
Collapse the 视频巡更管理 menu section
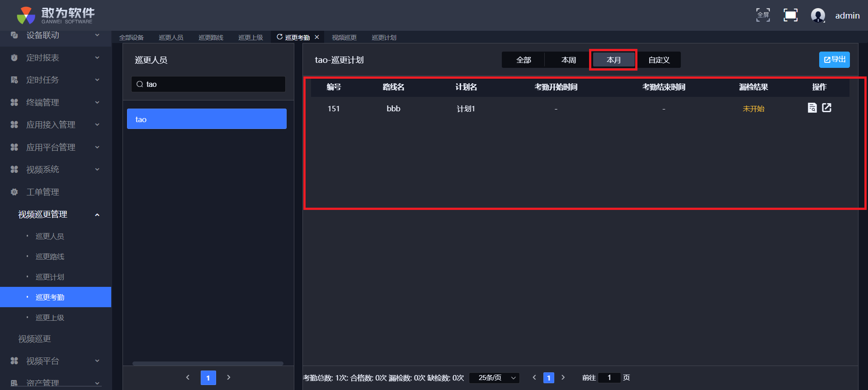click(97, 214)
